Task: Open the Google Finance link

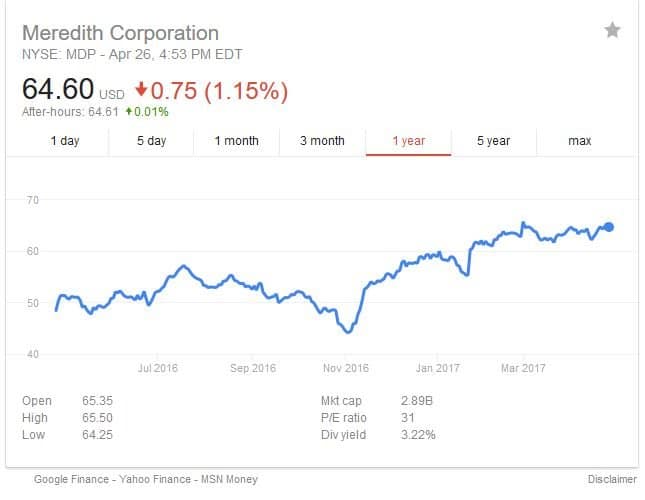Action: (70, 479)
